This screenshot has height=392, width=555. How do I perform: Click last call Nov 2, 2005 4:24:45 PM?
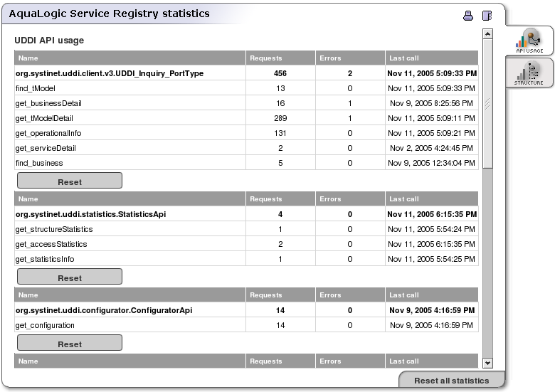431,148
